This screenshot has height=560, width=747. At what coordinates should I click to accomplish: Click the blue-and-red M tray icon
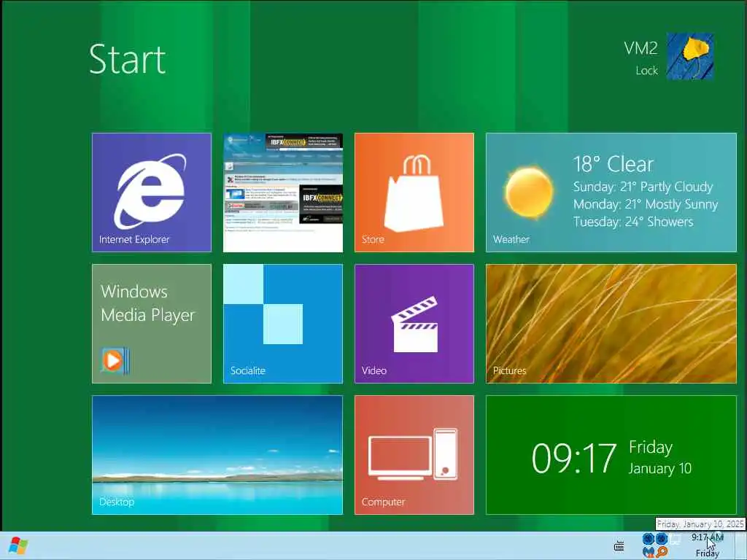pyautogui.click(x=648, y=553)
